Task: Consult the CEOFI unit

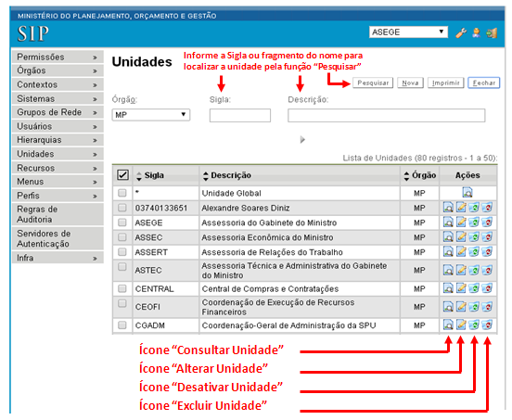Action: coord(448,307)
